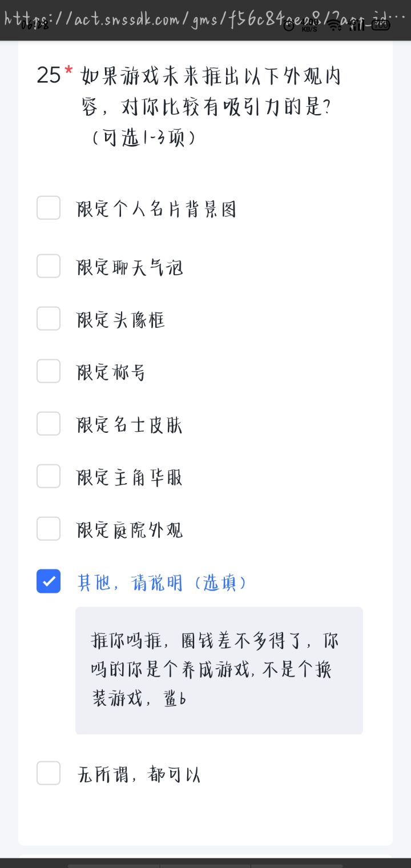Tap the page URL address text
This screenshot has width=411, height=868.
click(205, 19)
